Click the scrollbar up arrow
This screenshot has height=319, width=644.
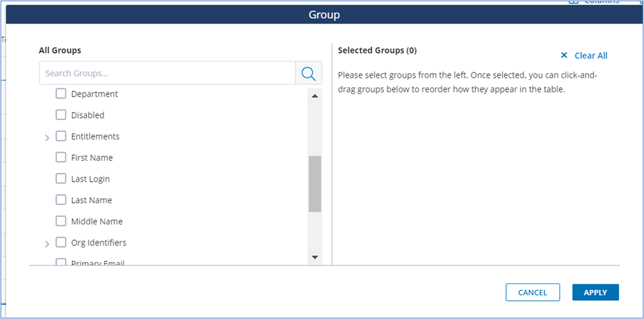314,96
